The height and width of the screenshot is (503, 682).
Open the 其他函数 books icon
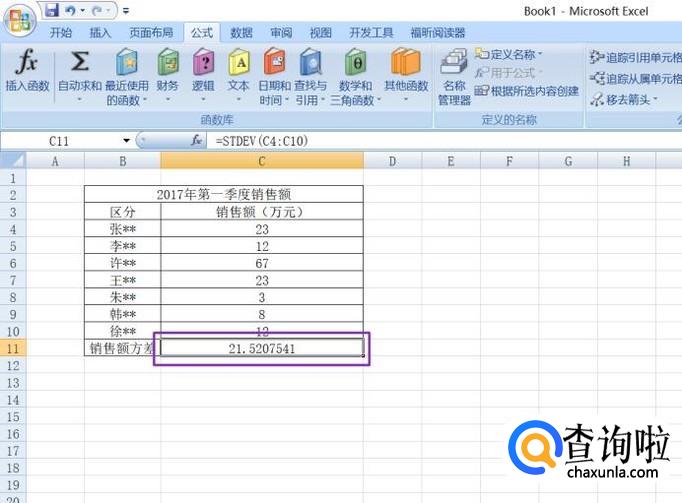click(405, 62)
